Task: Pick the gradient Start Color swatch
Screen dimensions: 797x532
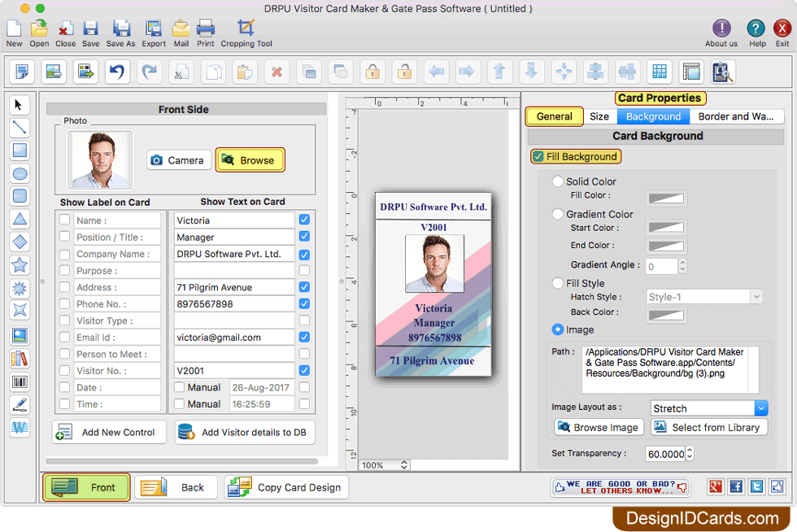Action: pyautogui.click(x=666, y=227)
